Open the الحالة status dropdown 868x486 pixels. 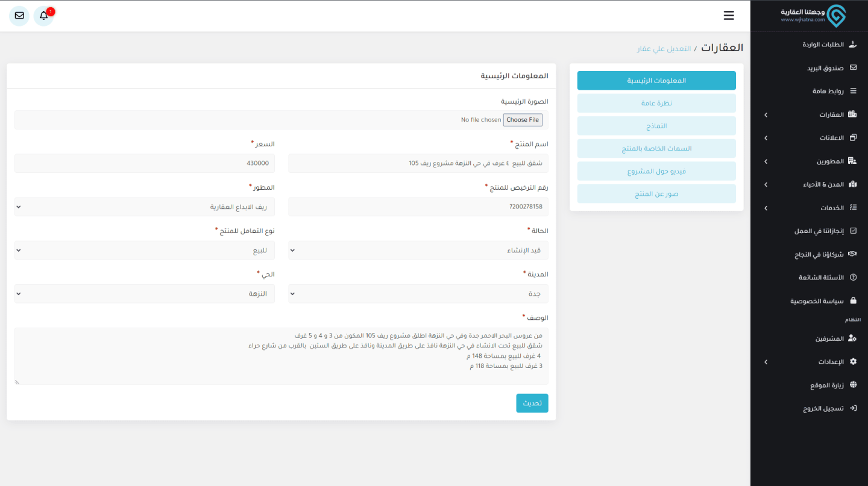[x=418, y=250]
